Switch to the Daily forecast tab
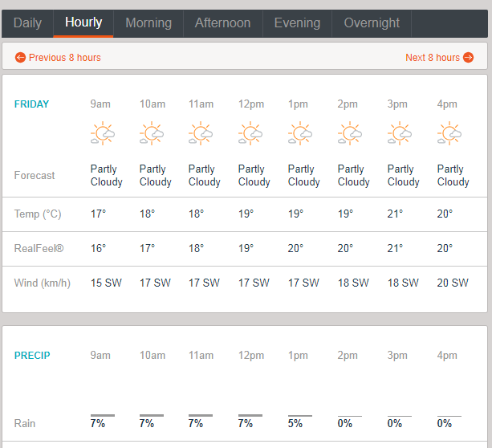The image size is (492, 448). [x=27, y=22]
